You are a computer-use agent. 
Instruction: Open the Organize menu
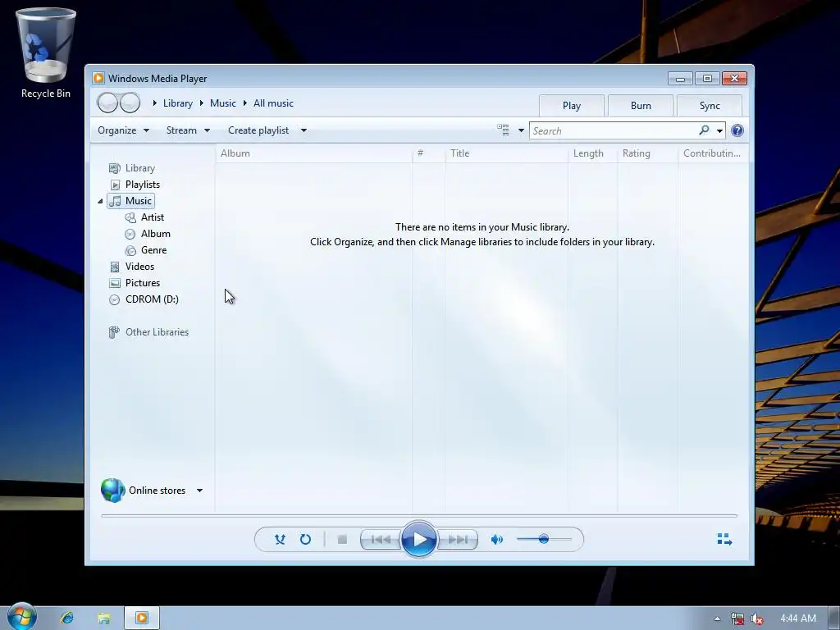point(123,130)
